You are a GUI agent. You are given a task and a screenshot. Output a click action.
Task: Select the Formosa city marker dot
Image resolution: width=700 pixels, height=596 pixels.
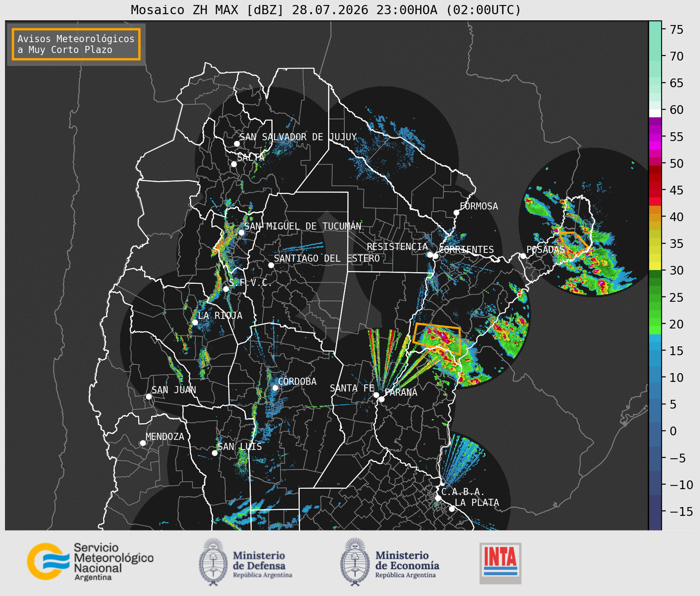click(456, 212)
